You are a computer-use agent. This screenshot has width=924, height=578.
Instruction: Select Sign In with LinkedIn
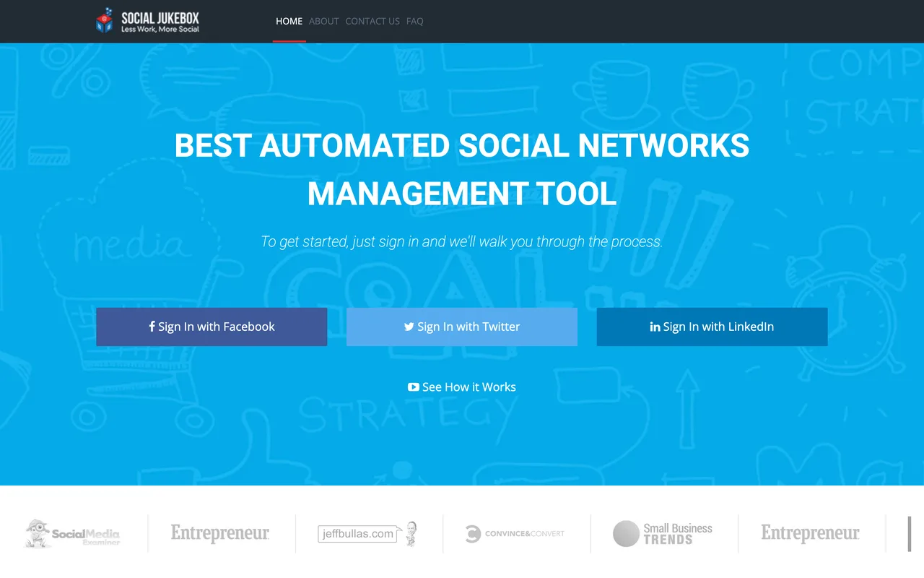(x=712, y=327)
